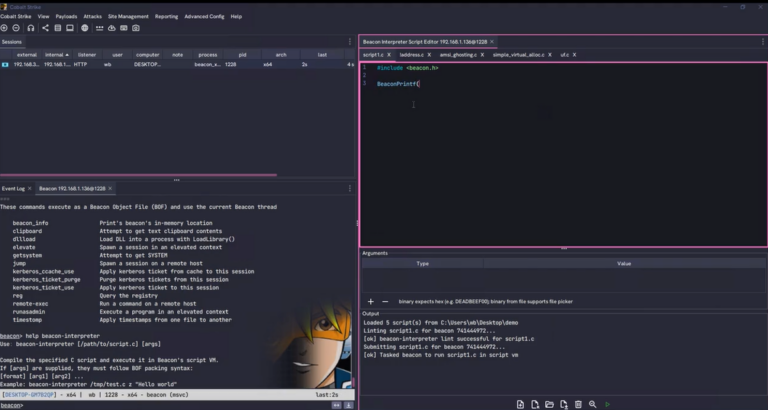Click the beacon session icon in the sessions row
The height and width of the screenshot is (410, 768).
(5, 64)
